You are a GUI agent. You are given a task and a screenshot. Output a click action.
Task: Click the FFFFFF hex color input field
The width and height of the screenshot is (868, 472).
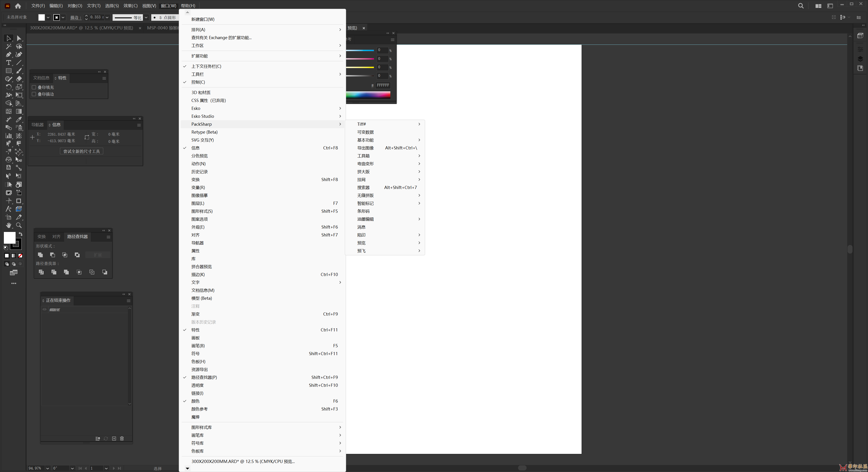[383, 85]
